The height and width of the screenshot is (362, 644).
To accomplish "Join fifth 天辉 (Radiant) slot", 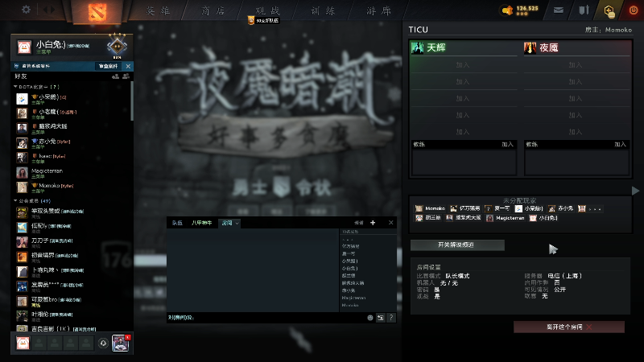I will (463, 132).
